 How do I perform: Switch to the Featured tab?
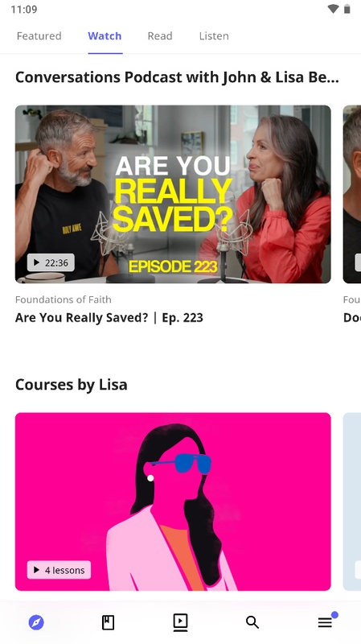[39, 36]
